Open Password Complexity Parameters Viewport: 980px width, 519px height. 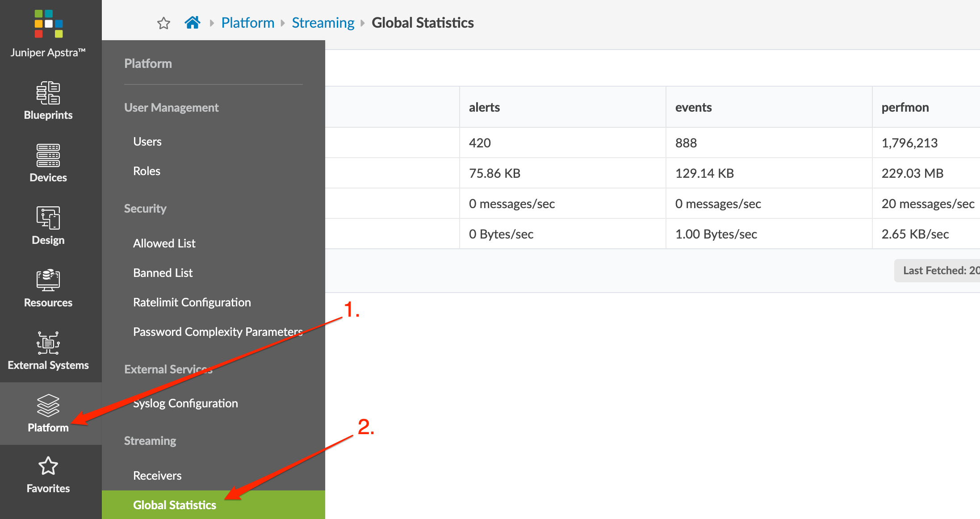coord(218,332)
